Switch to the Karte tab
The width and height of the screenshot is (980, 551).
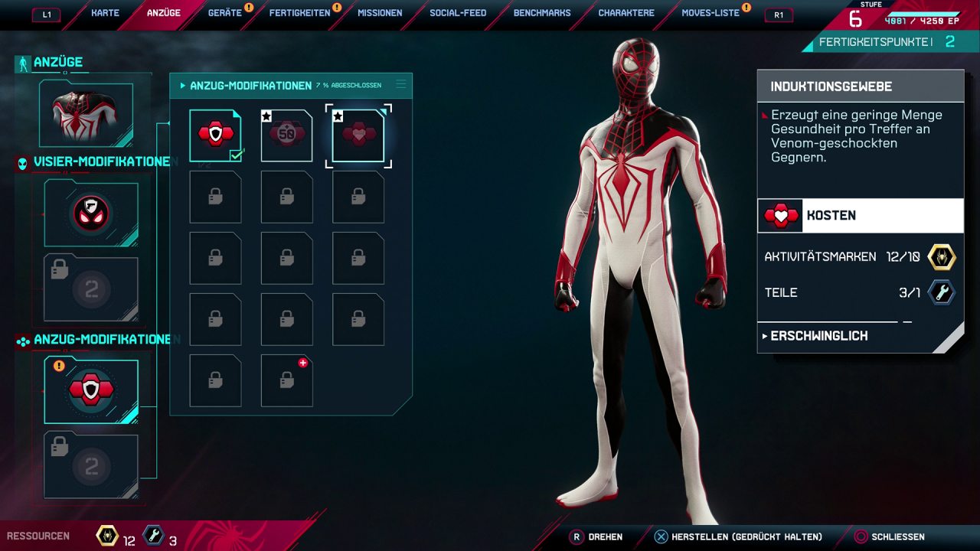pos(105,13)
